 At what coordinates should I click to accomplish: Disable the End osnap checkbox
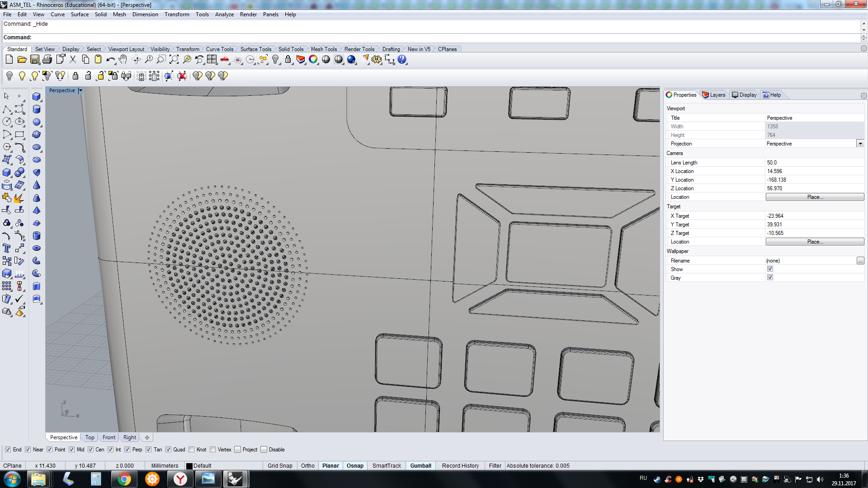[8, 450]
